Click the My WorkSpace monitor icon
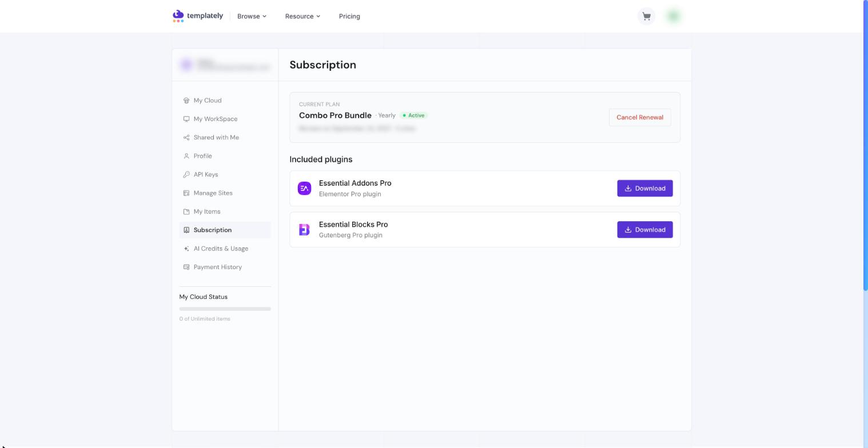Image resolution: width=868 pixels, height=448 pixels. 186,119
